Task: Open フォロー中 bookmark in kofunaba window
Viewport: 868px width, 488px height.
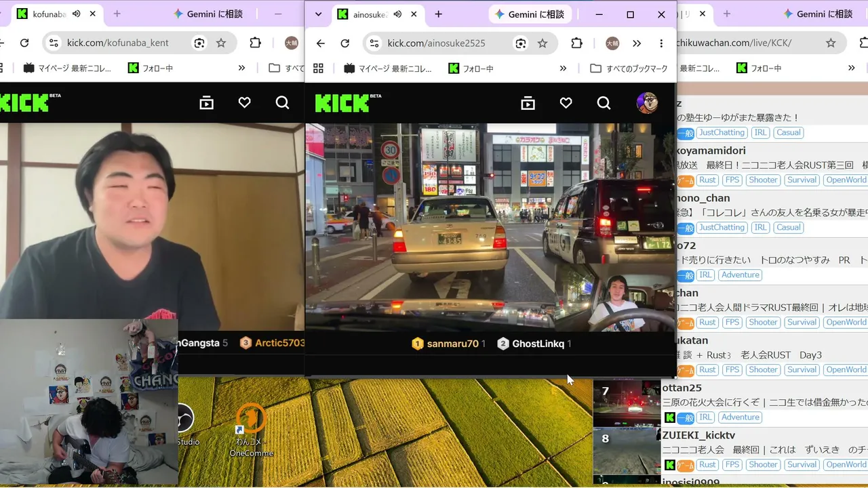Action: pyautogui.click(x=150, y=68)
